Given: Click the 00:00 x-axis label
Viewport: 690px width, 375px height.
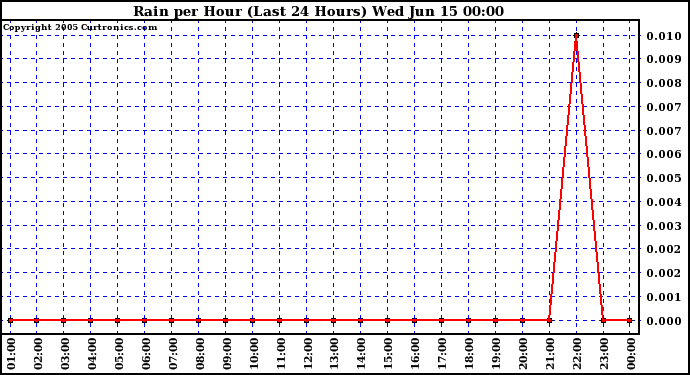Looking at the screenshot, I should pos(630,354).
